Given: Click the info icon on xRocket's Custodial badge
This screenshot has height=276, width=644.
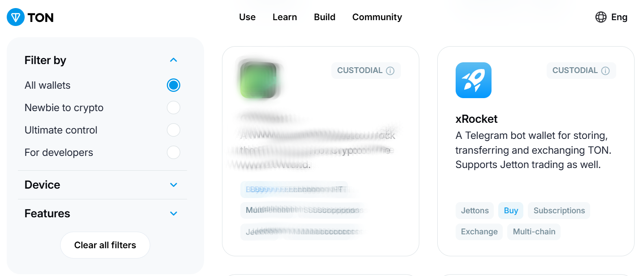Looking at the screenshot, I should (x=605, y=71).
